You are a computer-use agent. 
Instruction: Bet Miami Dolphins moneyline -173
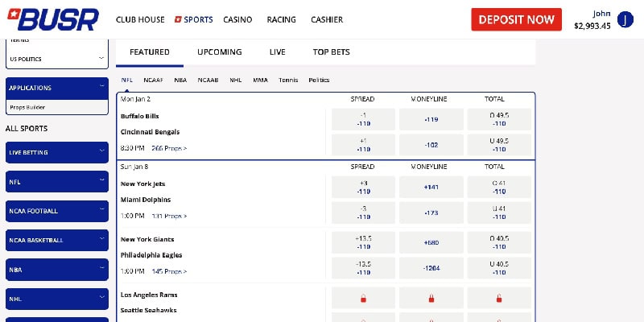pos(431,213)
